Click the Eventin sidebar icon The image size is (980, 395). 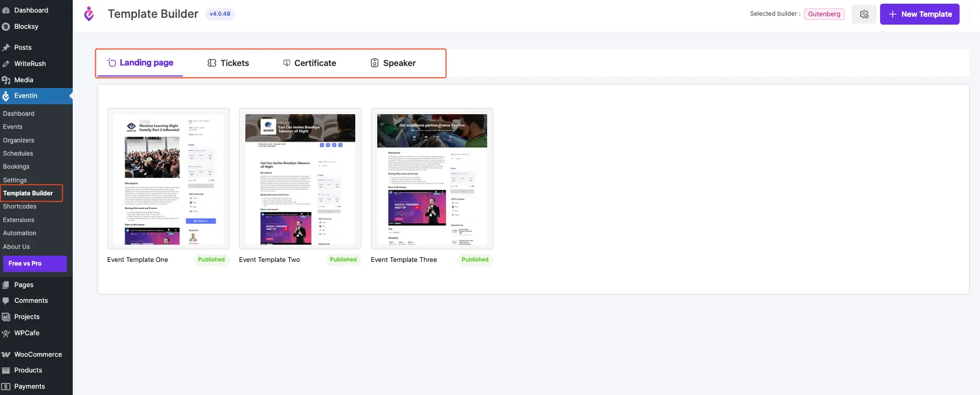tap(6, 96)
